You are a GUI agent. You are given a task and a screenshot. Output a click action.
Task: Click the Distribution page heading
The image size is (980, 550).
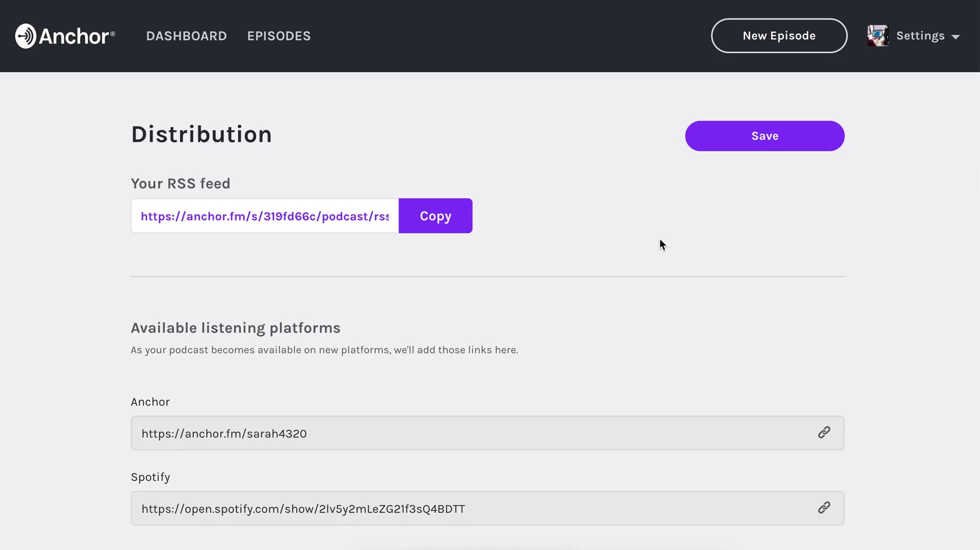201,134
